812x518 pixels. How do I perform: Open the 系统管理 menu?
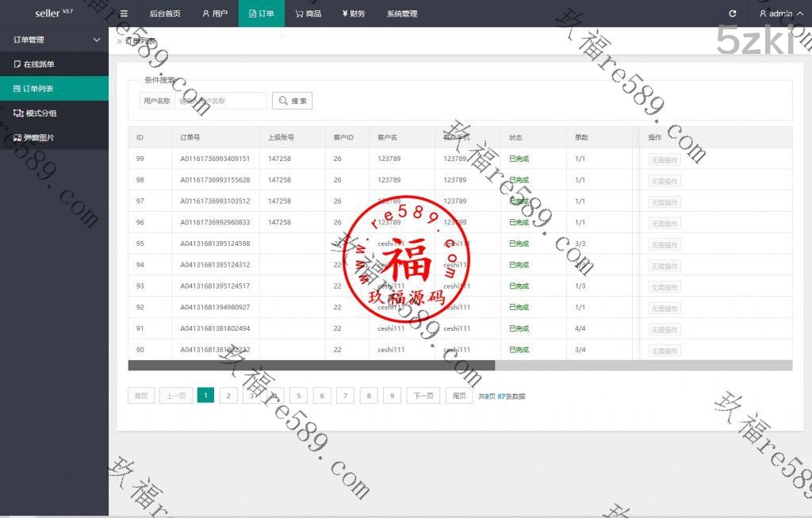(x=402, y=13)
